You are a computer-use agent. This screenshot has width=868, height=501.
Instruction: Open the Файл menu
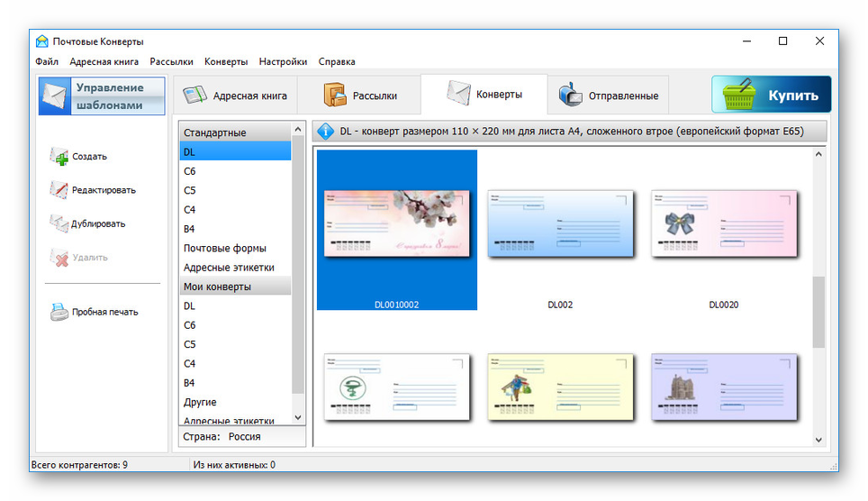[47, 61]
